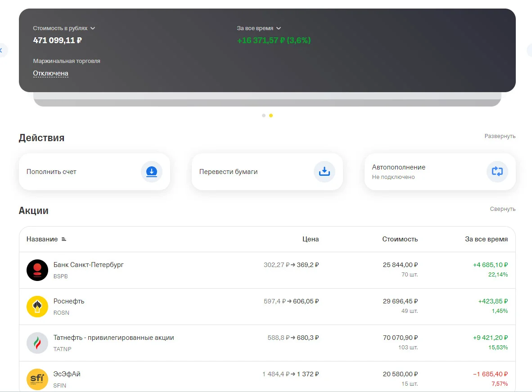Click the transfer icon on Перевести бумаги

tap(325, 172)
